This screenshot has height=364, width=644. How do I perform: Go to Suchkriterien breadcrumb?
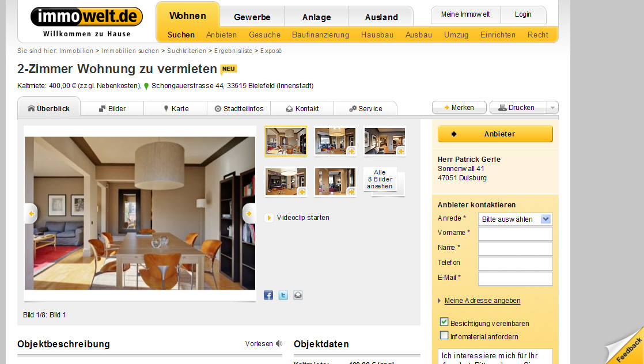pyautogui.click(x=187, y=51)
